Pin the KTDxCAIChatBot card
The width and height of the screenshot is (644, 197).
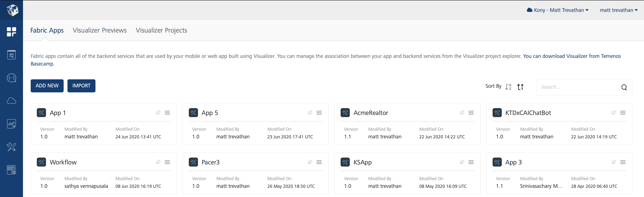click(614, 112)
